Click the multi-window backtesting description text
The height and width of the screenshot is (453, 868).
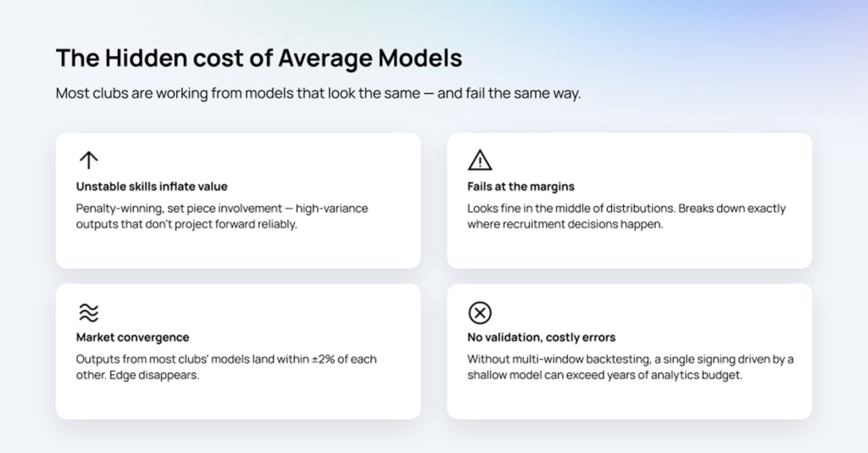631,366
